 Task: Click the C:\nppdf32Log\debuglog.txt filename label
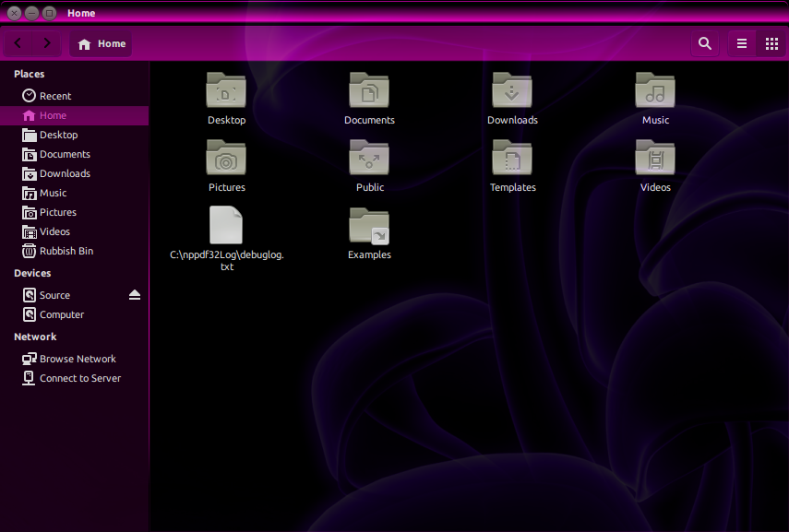tap(227, 261)
